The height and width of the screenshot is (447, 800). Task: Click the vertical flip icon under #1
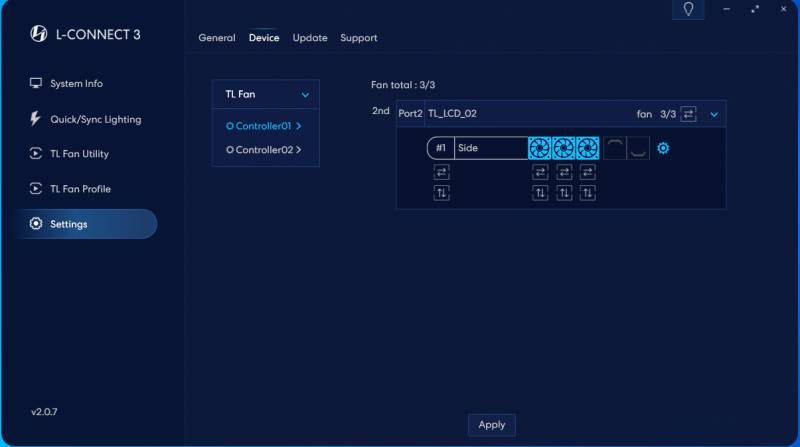(441, 193)
